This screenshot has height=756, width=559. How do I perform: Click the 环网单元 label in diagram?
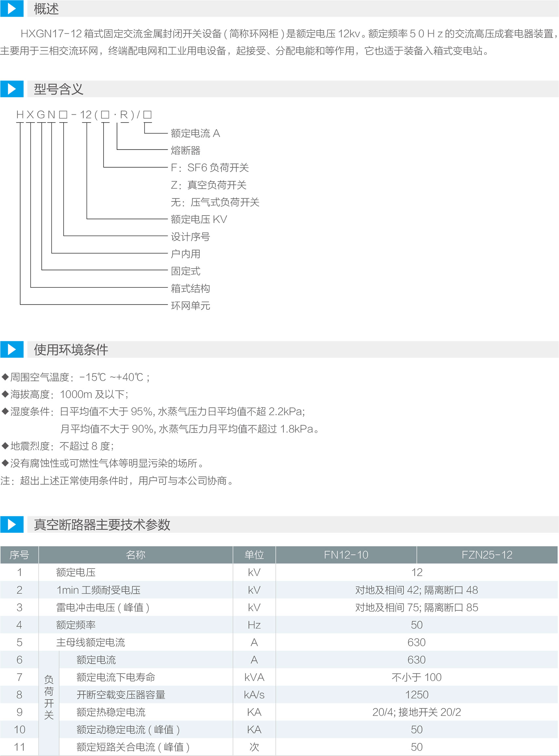click(190, 306)
